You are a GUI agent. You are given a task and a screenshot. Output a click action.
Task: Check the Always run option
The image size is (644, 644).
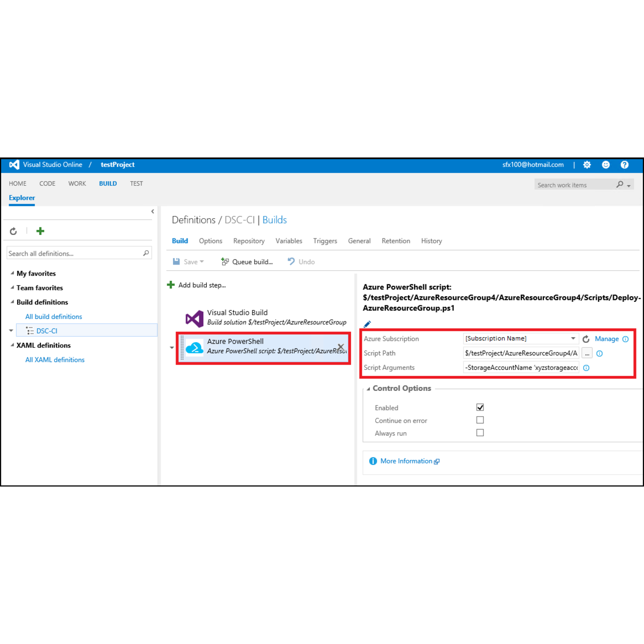[x=480, y=433]
